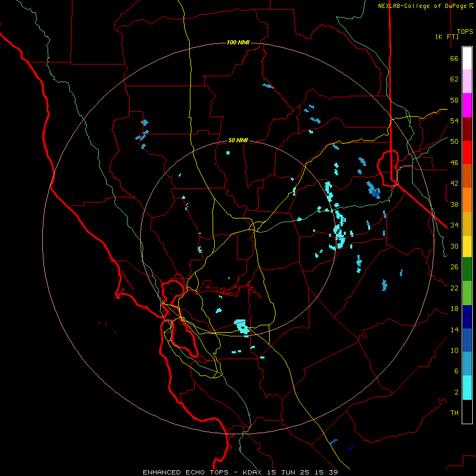Click the legend value "42"

click(x=454, y=184)
